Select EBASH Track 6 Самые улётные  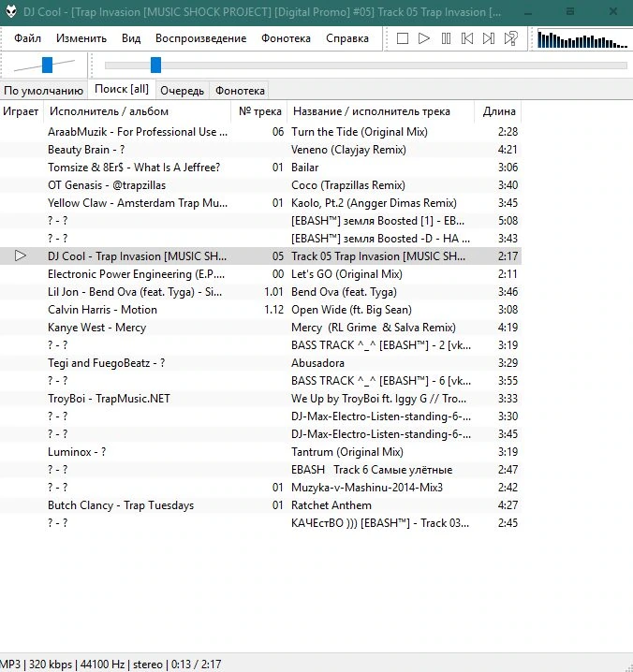[x=260, y=470]
